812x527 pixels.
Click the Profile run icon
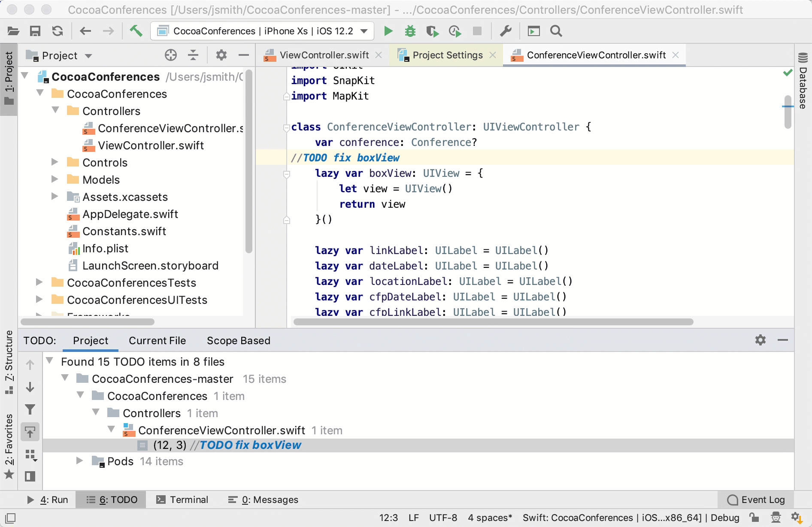(455, 31)
